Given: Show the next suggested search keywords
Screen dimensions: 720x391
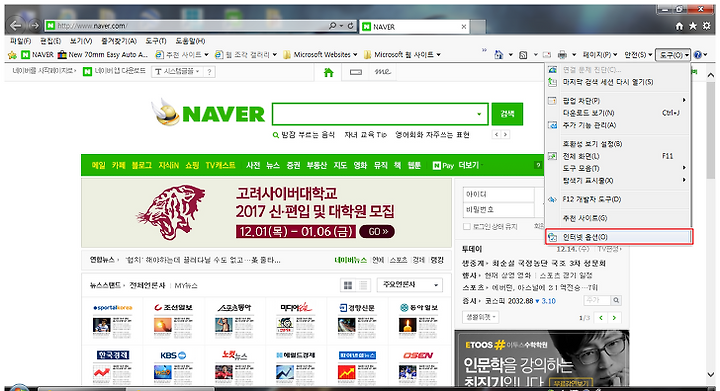Looking at the screenshot, I should 505,134.
